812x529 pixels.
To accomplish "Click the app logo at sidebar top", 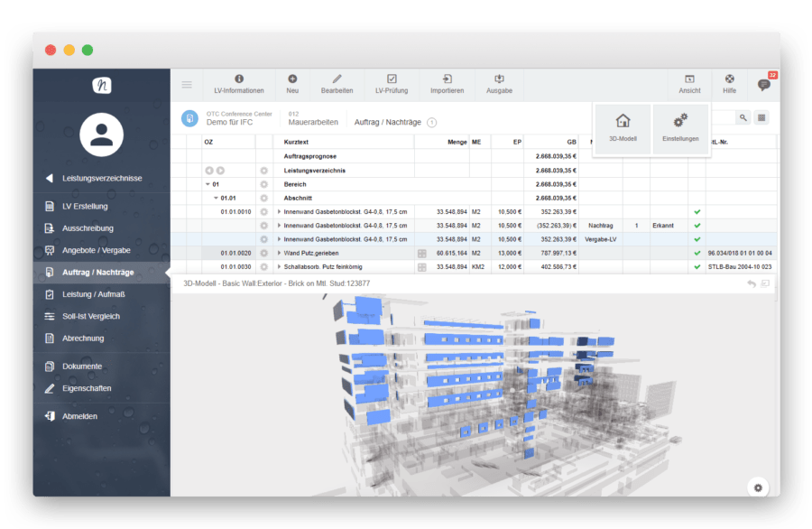I will click(102, 85).
